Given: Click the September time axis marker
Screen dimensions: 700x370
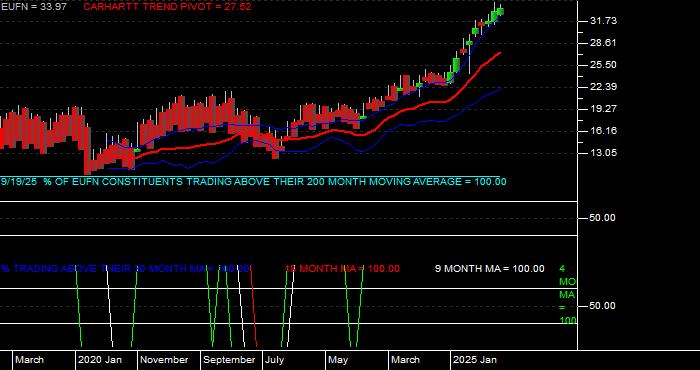Looking at the screenshot, I should [x=229, y=360].
